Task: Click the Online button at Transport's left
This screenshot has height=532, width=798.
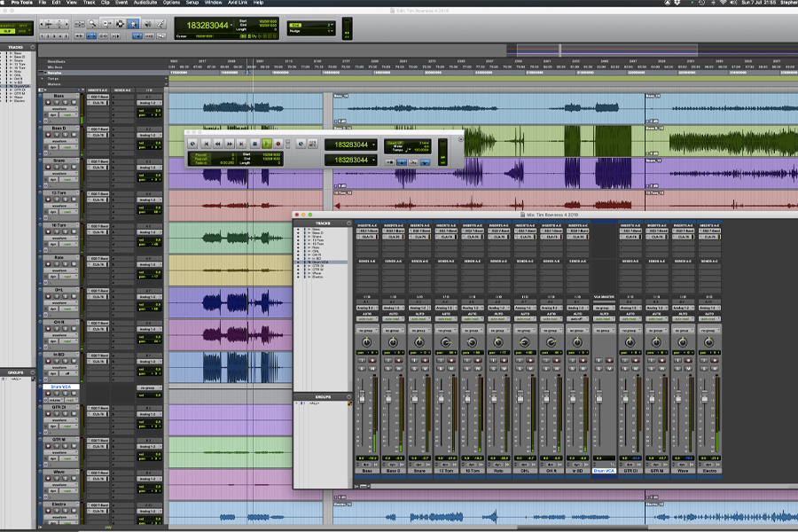Action: click(192, 144)
